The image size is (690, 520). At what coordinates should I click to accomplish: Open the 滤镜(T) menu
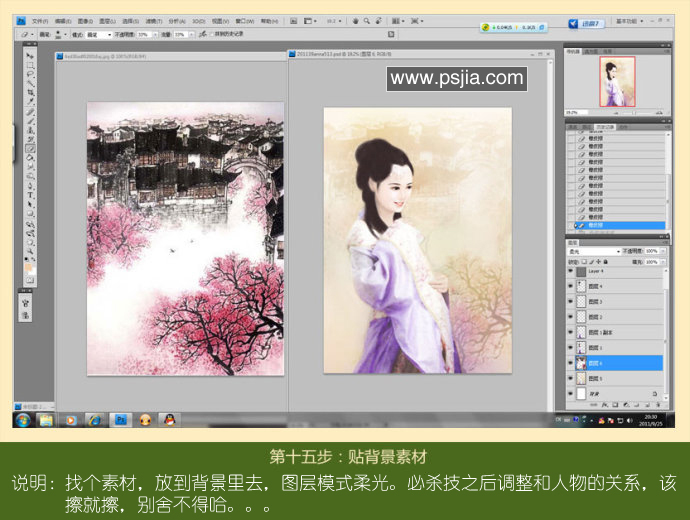pos(154,21)
